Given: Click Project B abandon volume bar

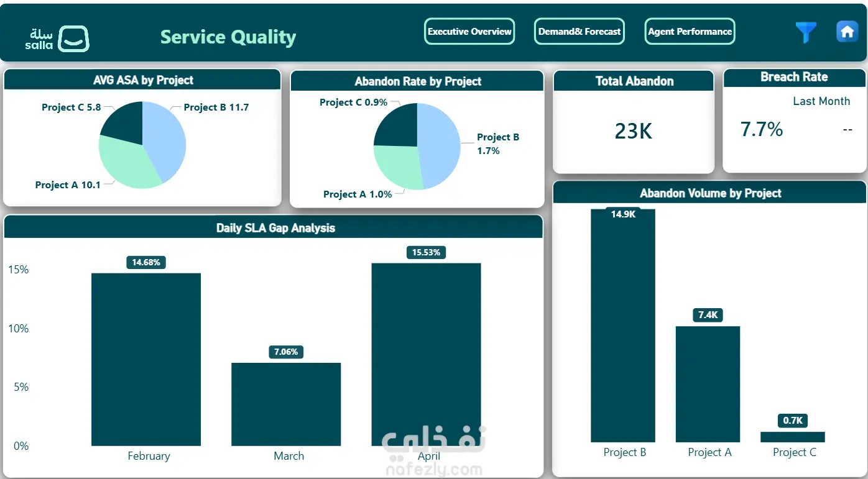Looking at the screenshot, I should click(x=623, y=326).
